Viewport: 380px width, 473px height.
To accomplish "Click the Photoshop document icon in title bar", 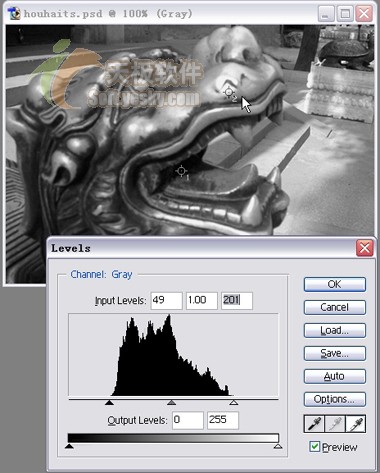I will (14, 14).
